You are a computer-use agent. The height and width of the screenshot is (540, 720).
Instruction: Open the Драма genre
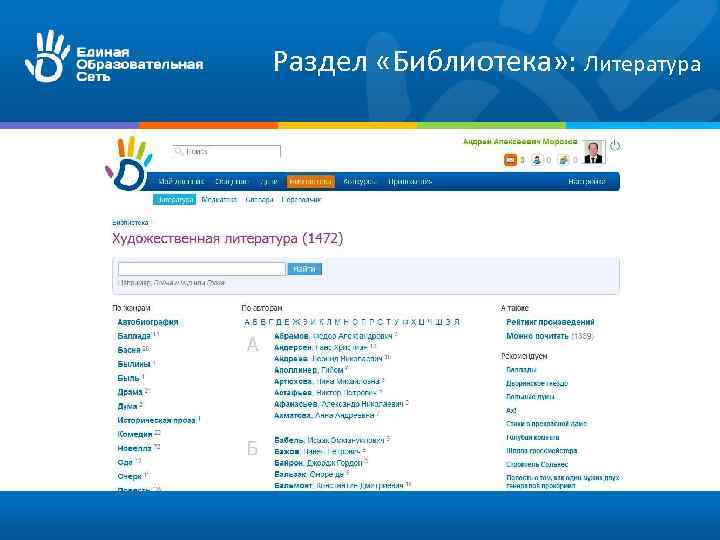point(130,392)
